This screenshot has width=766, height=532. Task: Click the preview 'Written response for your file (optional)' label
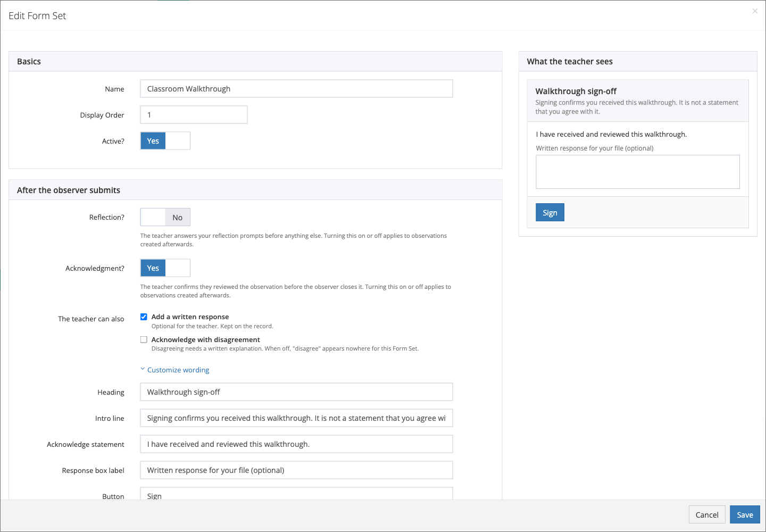pos(595,148)
